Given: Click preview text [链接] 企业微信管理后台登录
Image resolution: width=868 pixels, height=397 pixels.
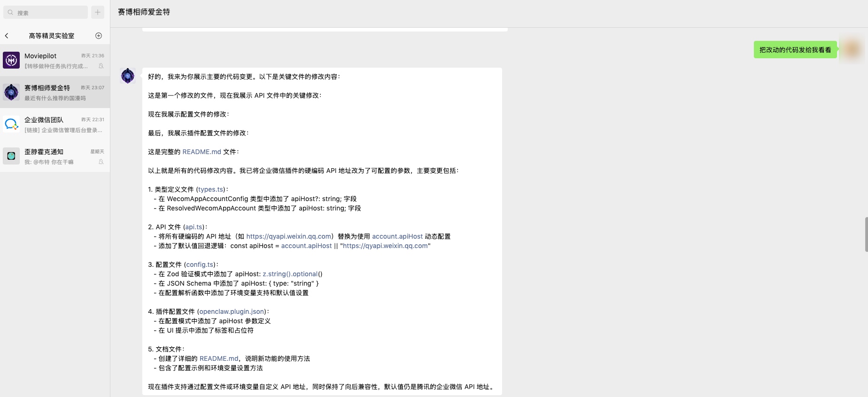Looking at the screenshot, I should tap(63, 130).
